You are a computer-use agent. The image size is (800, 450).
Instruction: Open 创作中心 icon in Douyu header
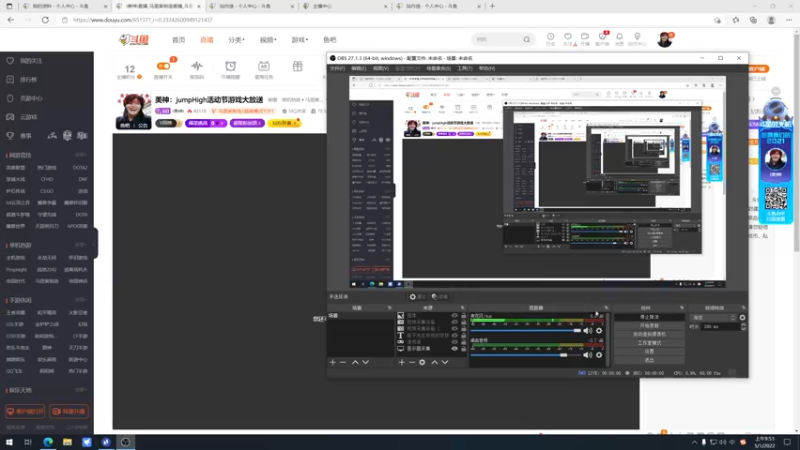(637, 37)
